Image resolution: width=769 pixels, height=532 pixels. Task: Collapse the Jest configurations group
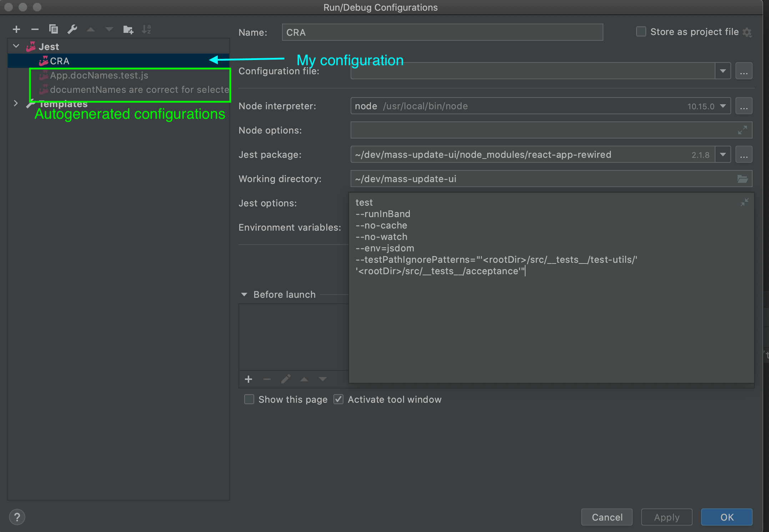point(16,46)
